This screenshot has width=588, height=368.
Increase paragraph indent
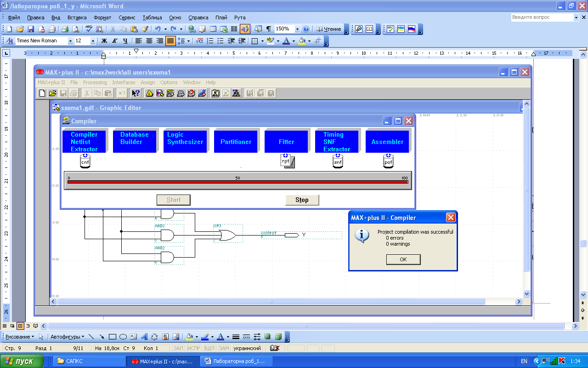[242, 41]
